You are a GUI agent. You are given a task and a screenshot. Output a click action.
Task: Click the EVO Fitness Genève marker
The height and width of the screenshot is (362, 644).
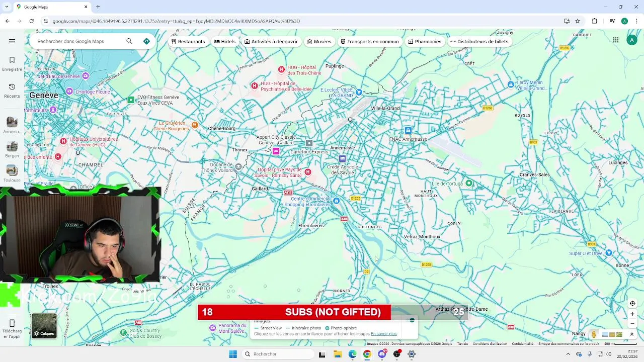(131, 100)
